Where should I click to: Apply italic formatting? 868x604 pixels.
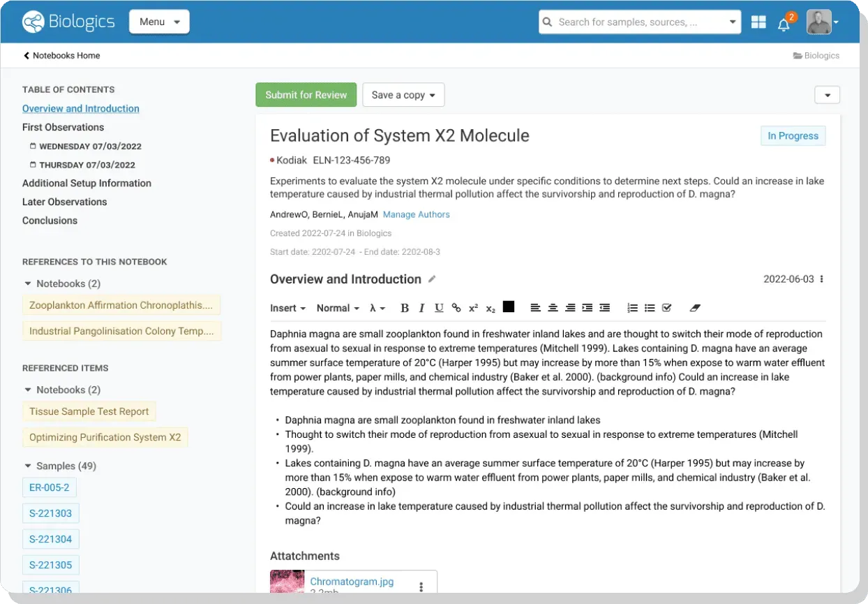[421, 308]
